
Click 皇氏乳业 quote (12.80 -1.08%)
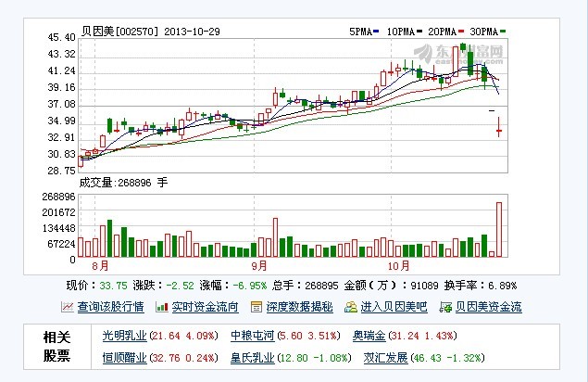[314, 358]
